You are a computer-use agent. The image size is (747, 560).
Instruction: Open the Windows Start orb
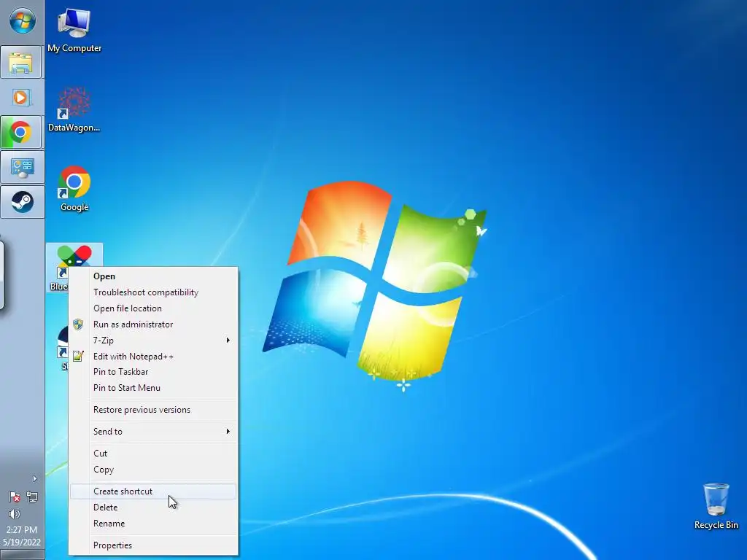(22, 20)
